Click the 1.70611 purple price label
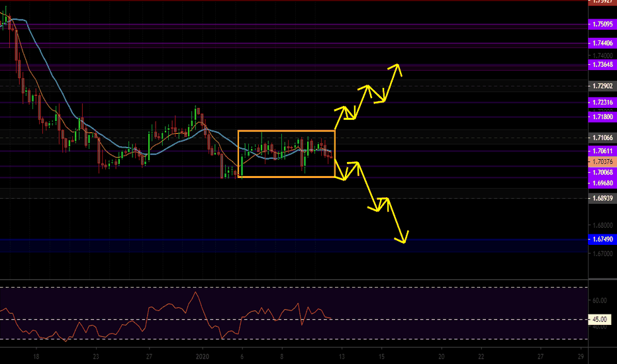The width and height of the screenshot is (617, 364). (x=602, y=151)
